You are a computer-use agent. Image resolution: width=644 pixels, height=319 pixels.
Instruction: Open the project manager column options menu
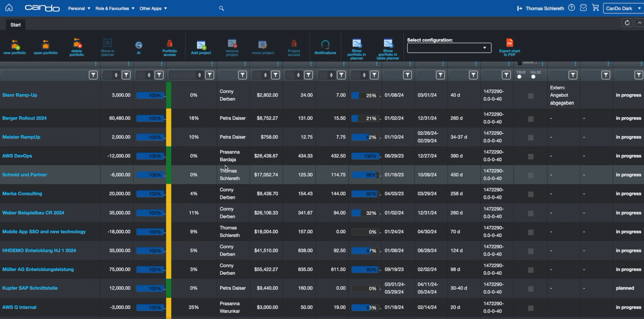(245, 64)
